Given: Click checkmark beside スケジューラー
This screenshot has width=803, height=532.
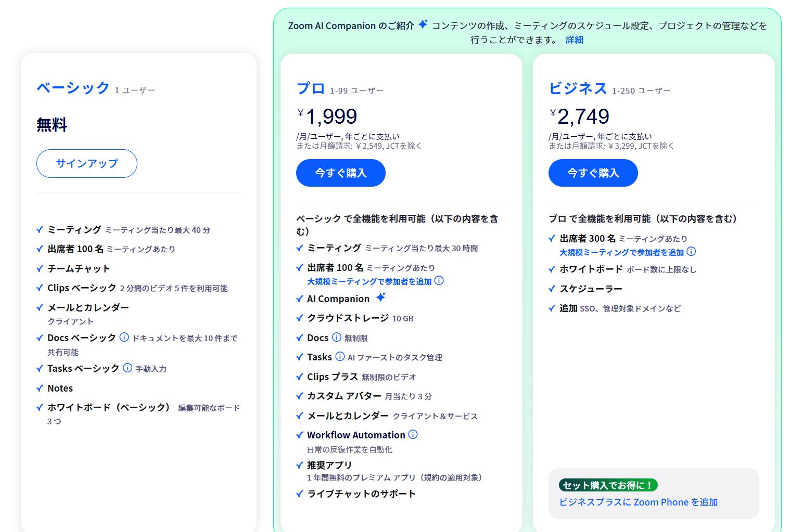Looking at the screenshot, I should click(x=552, y=289).
